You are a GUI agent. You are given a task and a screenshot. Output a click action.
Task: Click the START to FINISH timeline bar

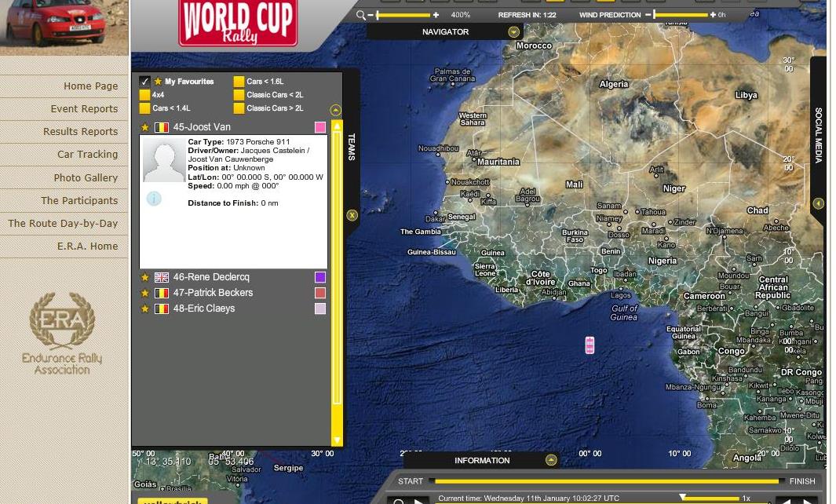[607, 481]
